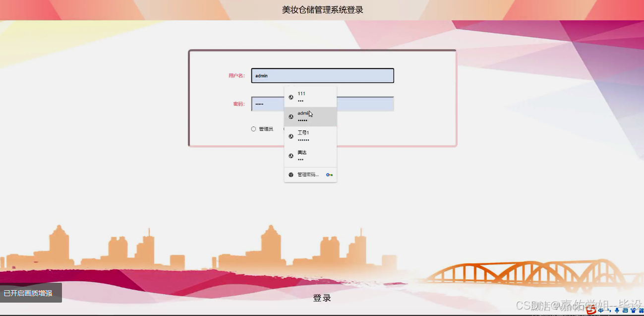
Task: Click the globe icon next to "111" suggestion
Action: click(x=291, y=97)
